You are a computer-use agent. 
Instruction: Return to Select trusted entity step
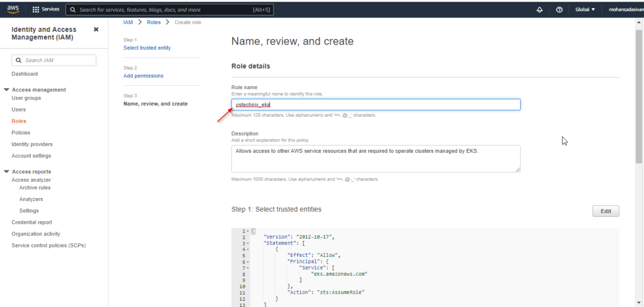pyautogui.click(x=147, y=48)
